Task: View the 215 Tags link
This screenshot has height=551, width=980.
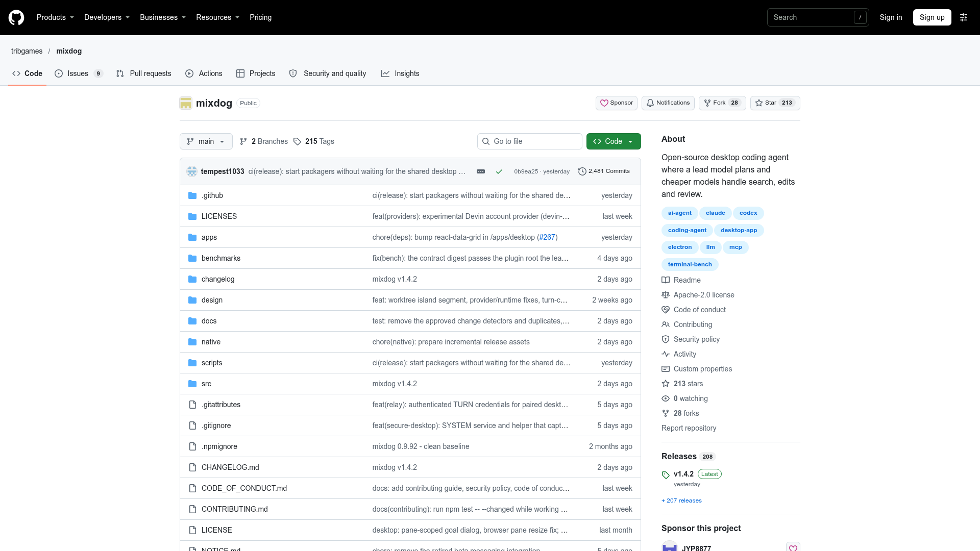Action: click(x=314, y=141)
